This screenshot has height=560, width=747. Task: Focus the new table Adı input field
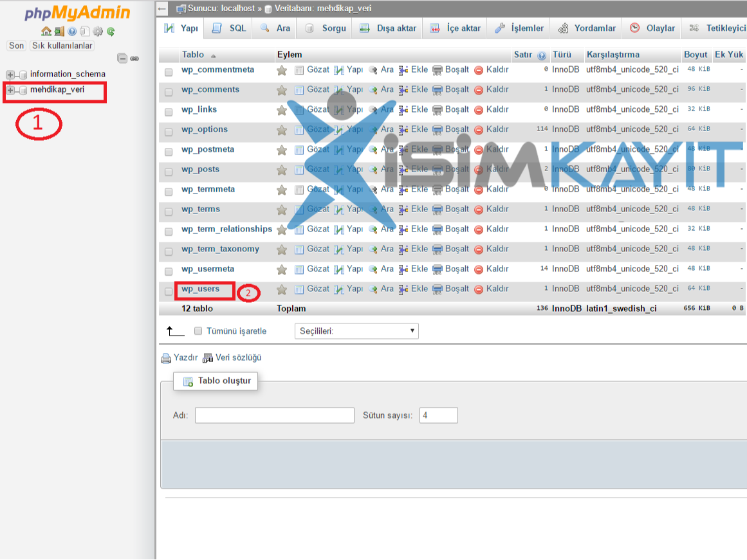pos(274,415)
